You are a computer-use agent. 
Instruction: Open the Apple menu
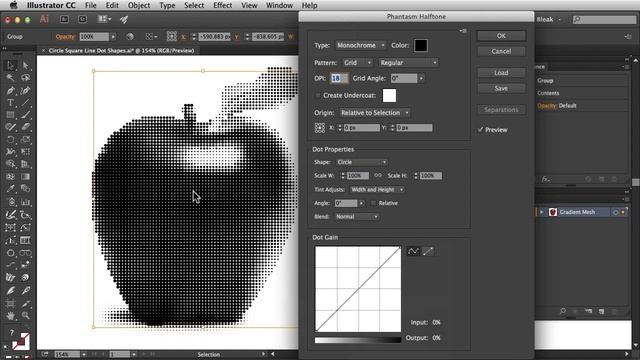(x=13, y=5)
